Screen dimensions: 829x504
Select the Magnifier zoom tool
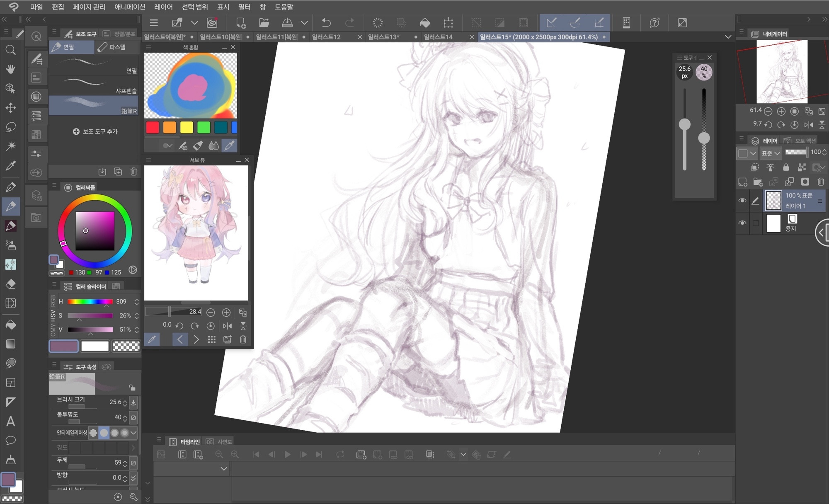tap(11, 50)
